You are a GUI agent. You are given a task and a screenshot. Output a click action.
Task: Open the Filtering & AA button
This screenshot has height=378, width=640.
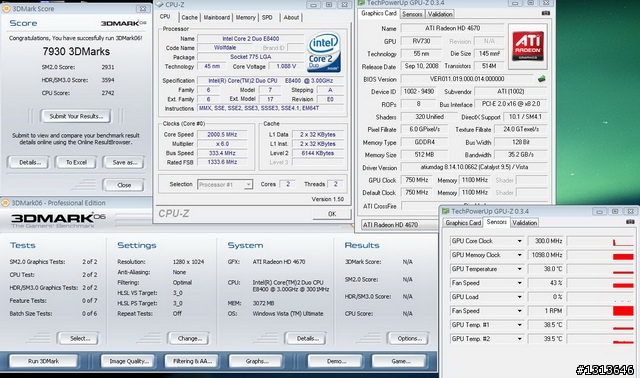tap(192, 361)
